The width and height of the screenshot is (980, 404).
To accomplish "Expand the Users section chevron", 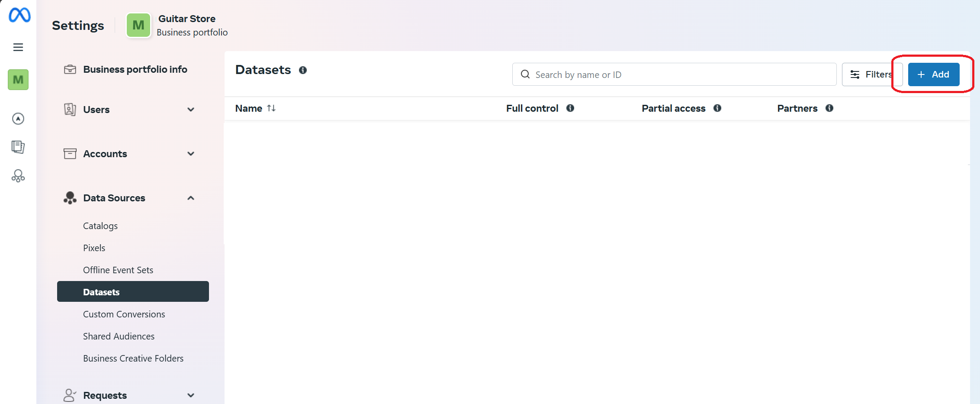I will 191,110.
